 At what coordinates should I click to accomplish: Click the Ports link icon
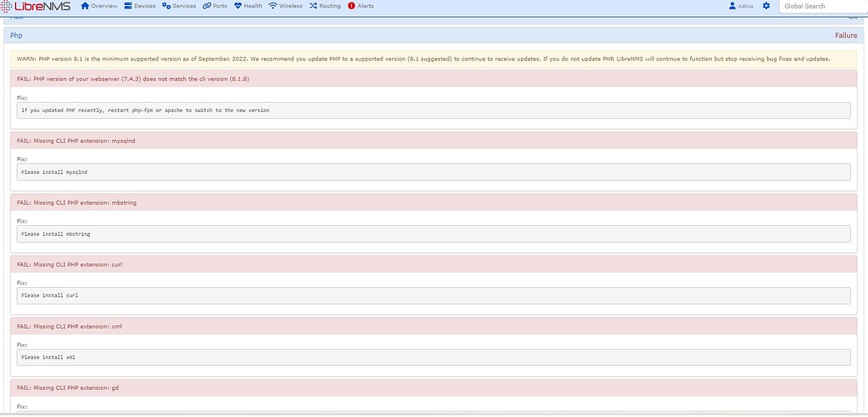[206, 6]
